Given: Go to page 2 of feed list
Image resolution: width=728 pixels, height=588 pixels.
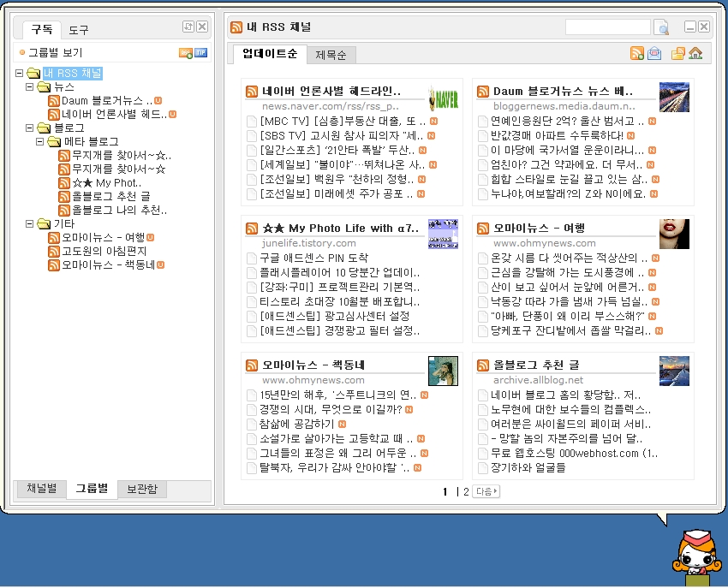Looking at the screenshot, I should 466,491.
